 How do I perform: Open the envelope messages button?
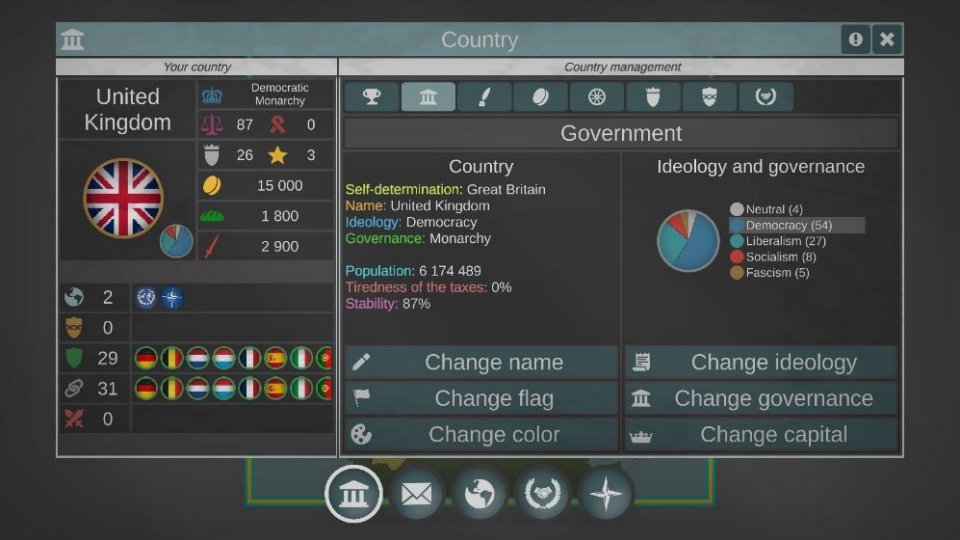416,493
